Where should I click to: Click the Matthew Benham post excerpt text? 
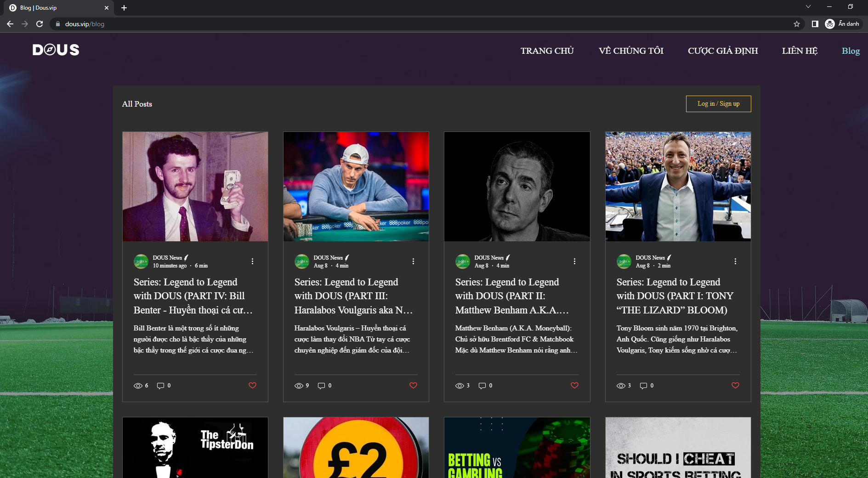516,339
